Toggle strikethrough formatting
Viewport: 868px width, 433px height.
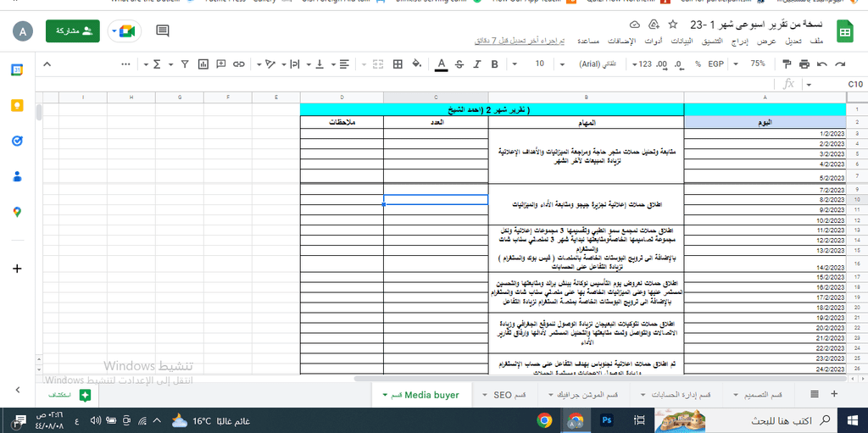pos(459,64)
